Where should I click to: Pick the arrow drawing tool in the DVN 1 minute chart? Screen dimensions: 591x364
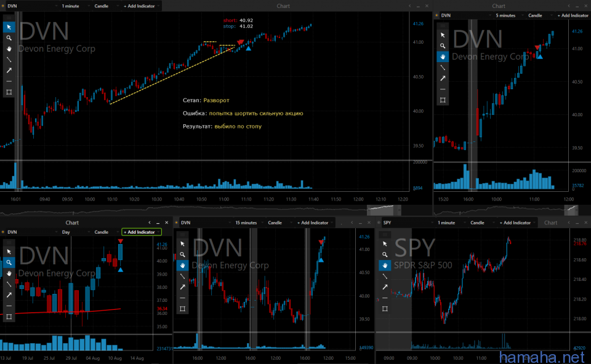click(9, 70)
